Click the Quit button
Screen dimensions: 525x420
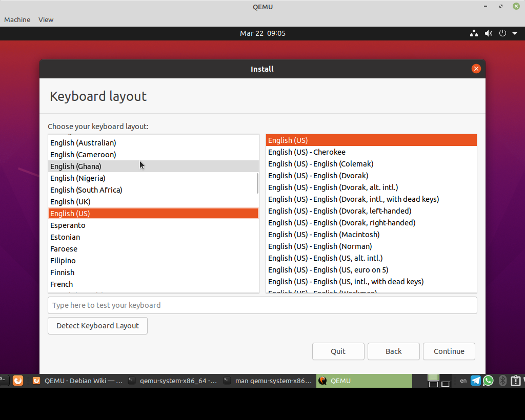pos(338,351)
